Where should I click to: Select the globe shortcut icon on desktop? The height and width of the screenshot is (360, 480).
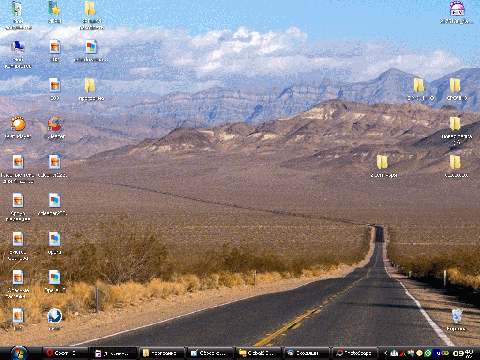(54, 319)
